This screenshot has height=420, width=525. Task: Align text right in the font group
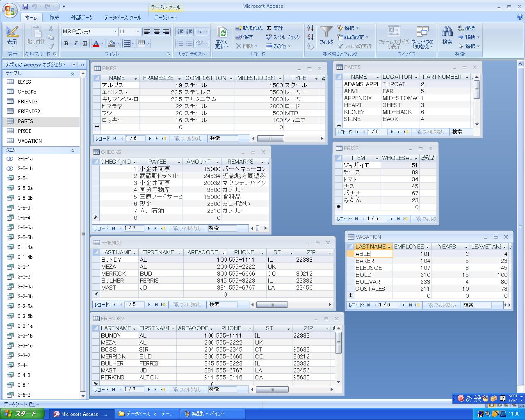[166, 32]
